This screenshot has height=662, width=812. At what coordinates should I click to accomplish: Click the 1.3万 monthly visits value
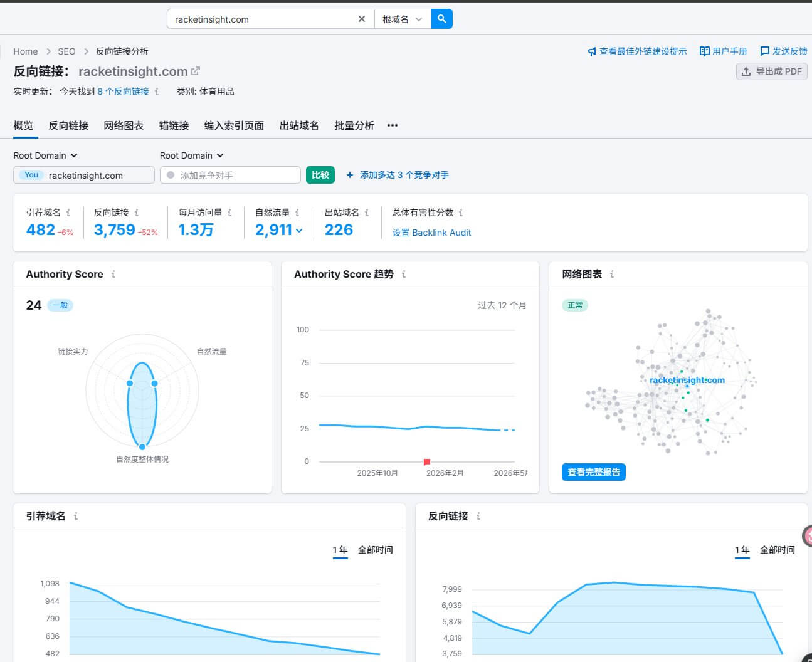tap(196, 230)
